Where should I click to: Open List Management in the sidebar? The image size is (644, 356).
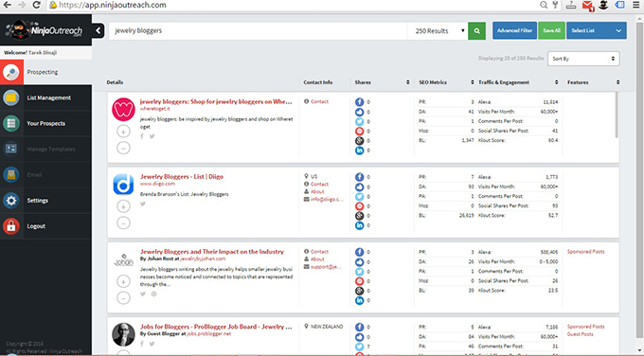tap(46, 98)
